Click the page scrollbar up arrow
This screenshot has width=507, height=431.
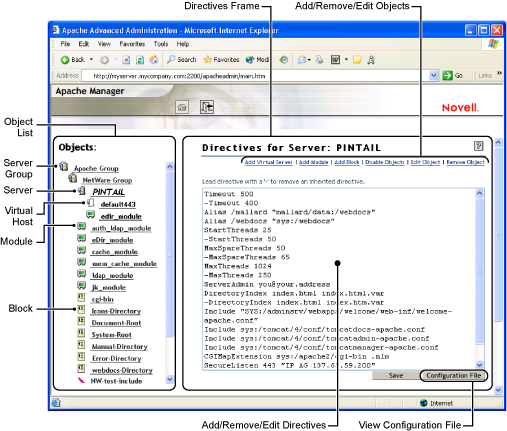498,142
